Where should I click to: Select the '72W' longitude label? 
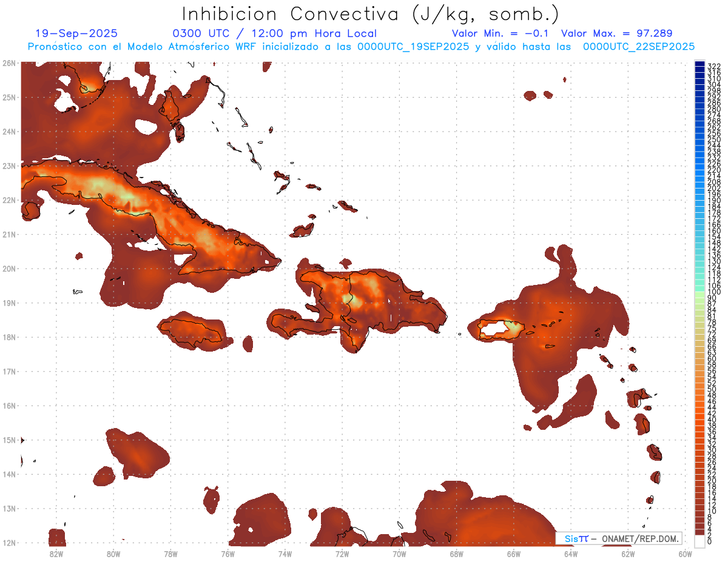click(x=342, y=553)
